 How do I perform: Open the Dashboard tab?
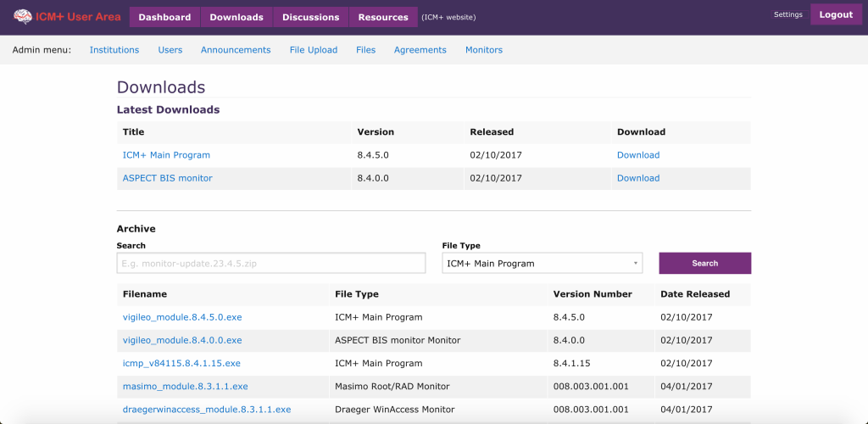coord(164,17)
